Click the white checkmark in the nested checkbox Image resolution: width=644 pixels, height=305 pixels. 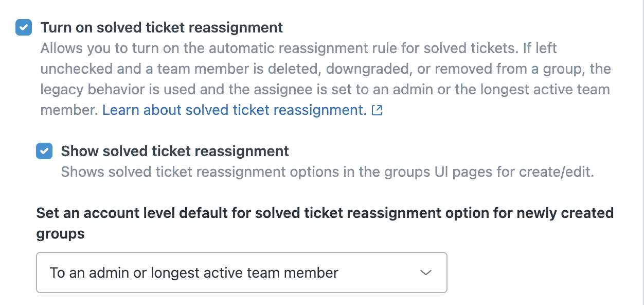[x=44, y=151]
